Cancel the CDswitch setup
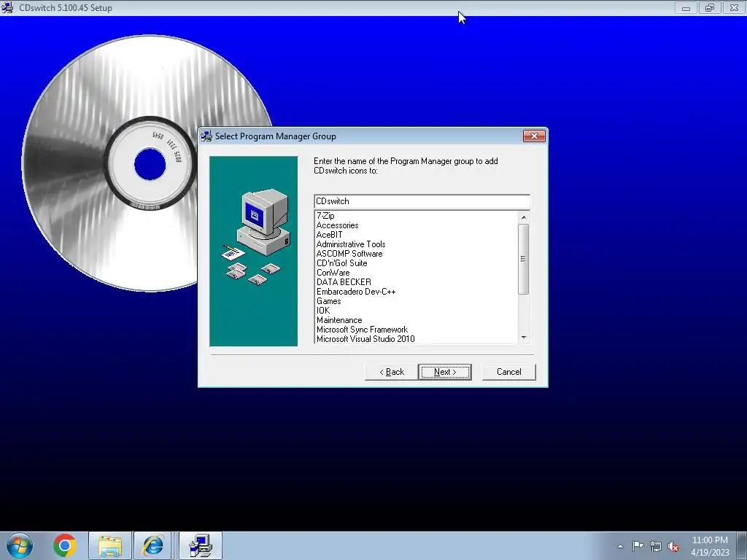Image resolution: width=747 pixels, height=560 pixels. pyautogui.click(x=508, y=372)
